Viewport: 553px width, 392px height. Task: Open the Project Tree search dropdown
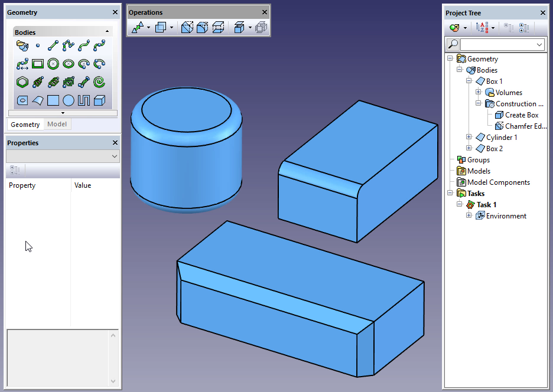pyautogui.click(x=539, y=45)
